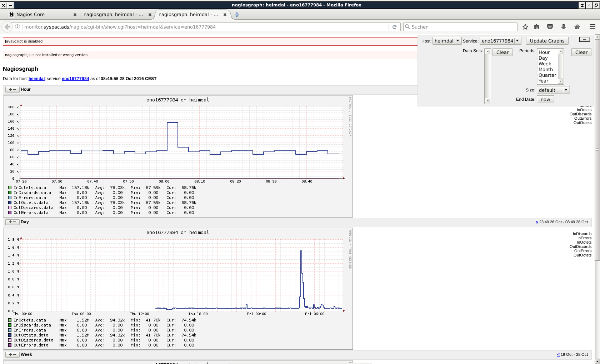Open a new tab with plus icon

click(x=236, y=15)
